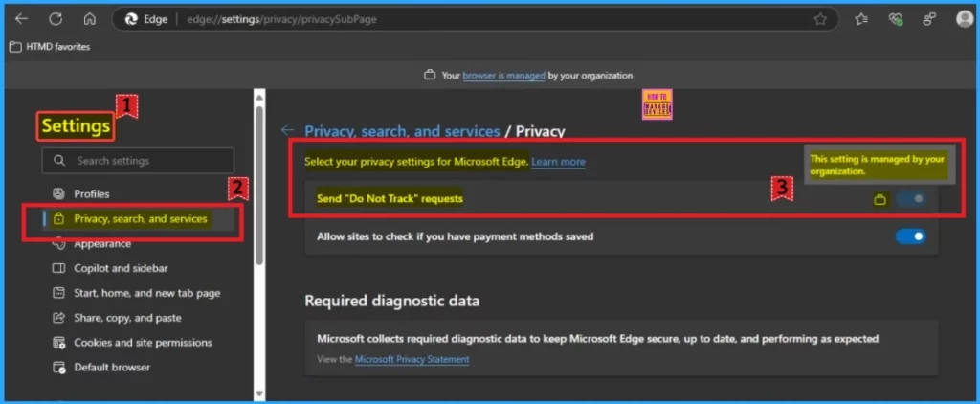The height and width of the screenshot is (404, 980).
Task: Select Privacy, search, and services in sidebar
Action: (x=139, y=219)
